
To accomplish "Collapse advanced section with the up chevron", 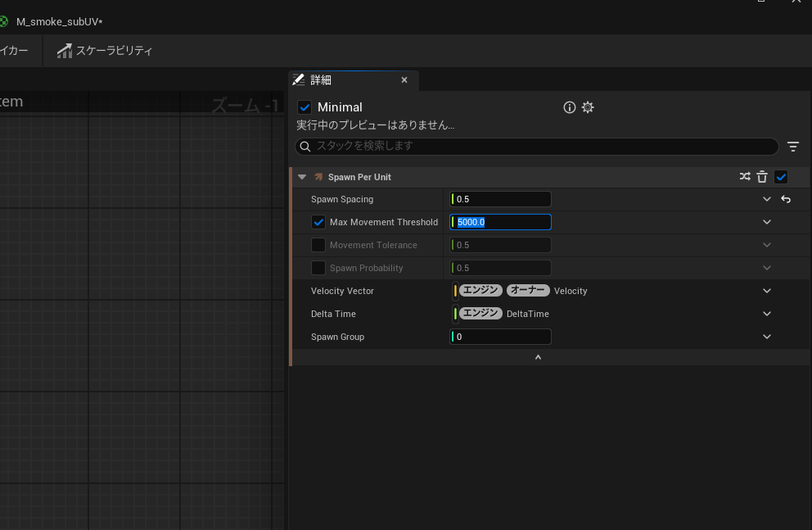I will point(538,357).
